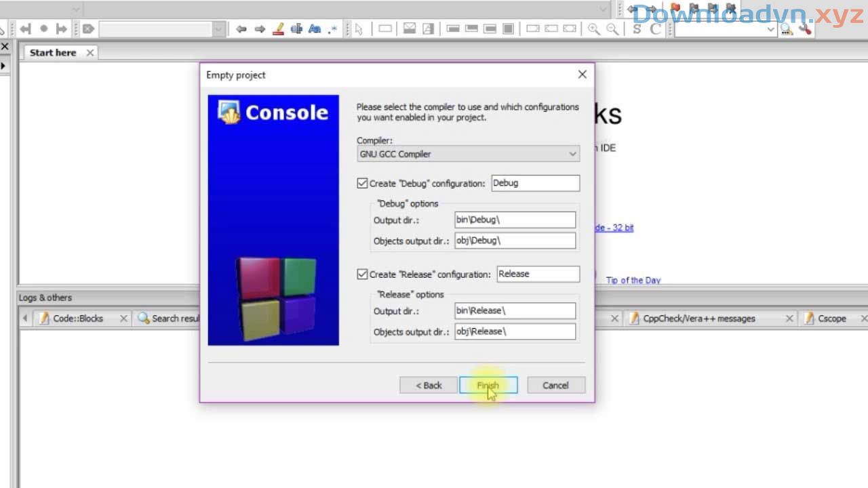Close the CppCheck/Vera++ messages tab
This screenshot has width=868, height=488.
point(789,319)
